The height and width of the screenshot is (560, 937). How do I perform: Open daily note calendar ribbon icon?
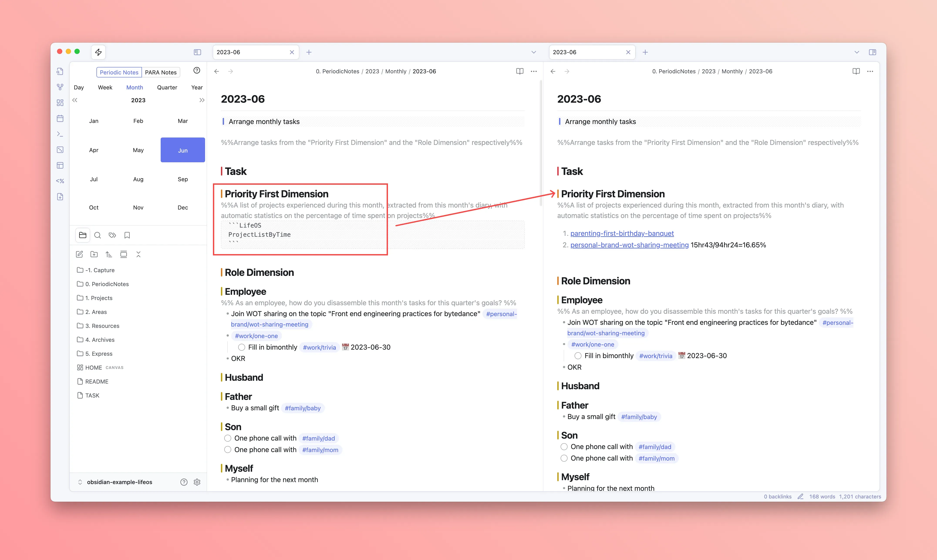pyautogui.click(x=60, y=119)
